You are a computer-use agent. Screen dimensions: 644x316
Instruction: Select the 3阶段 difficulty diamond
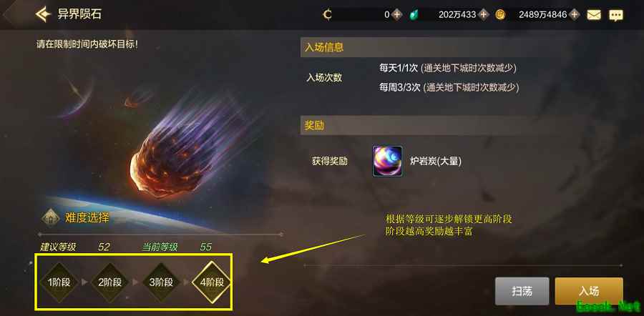[x=160, y=282]
